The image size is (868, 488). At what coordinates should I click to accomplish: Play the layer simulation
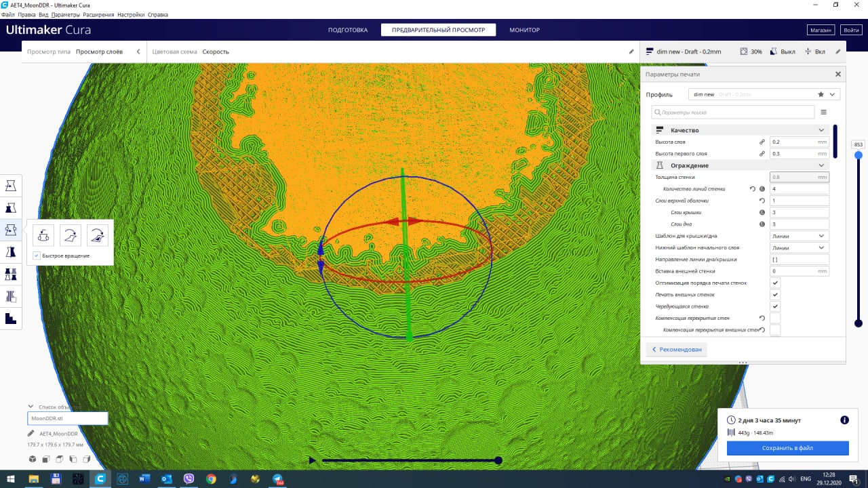pos(312,460)
